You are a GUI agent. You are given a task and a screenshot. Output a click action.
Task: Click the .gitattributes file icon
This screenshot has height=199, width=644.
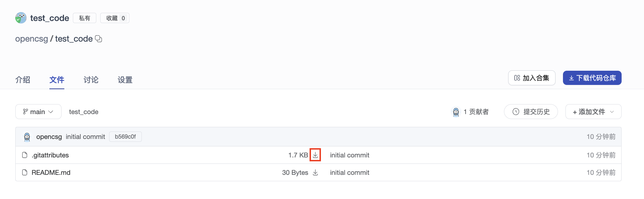coord(25,155)
